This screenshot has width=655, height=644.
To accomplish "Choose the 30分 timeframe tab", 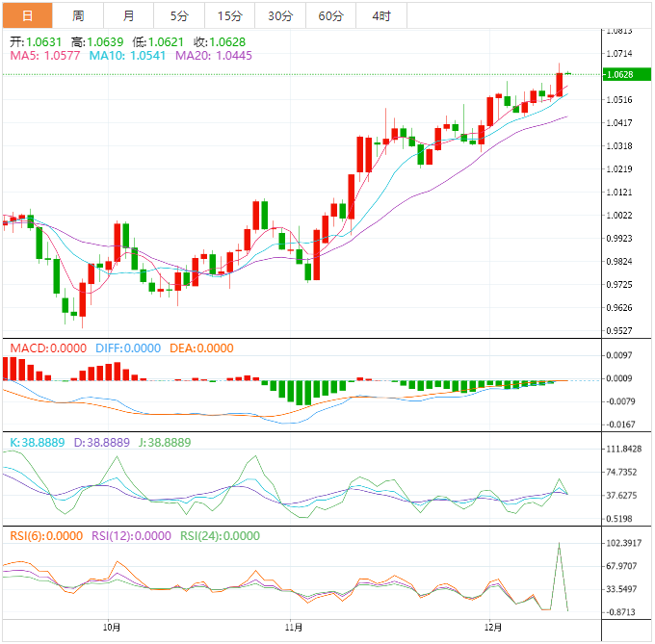I will point(280,15).
